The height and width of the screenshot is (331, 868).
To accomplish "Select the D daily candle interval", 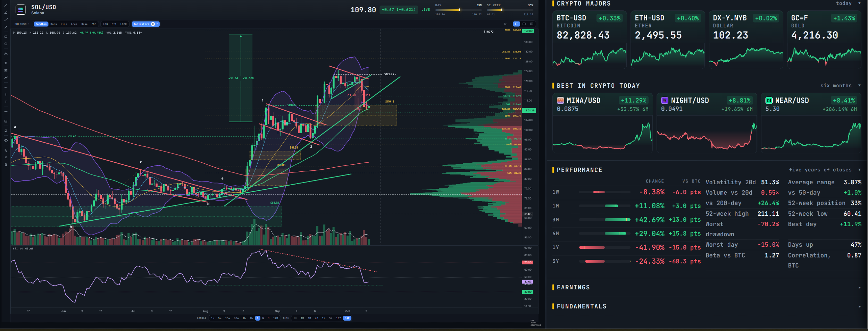I will [258, 318].
